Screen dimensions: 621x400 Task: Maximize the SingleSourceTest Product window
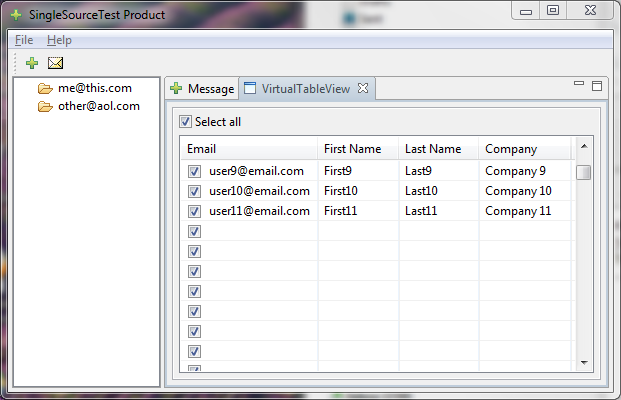point(553,10)
